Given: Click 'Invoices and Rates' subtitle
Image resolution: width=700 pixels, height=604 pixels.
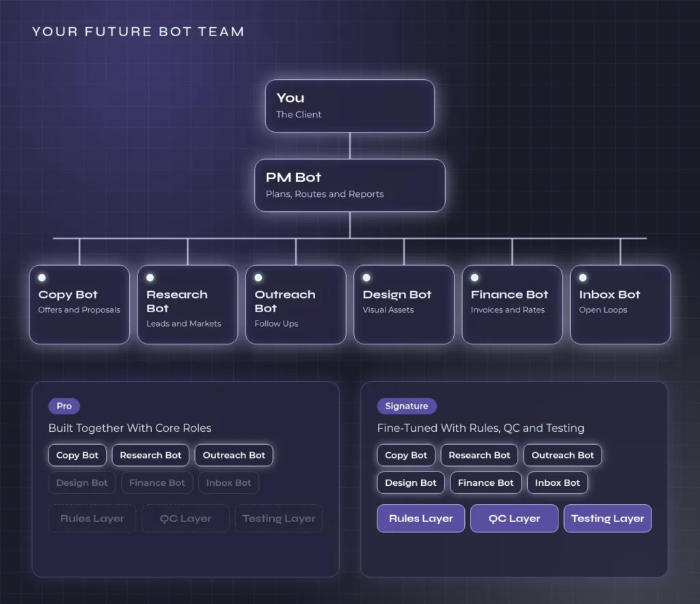Looking at the screenshot, I should tap(508, 310).
